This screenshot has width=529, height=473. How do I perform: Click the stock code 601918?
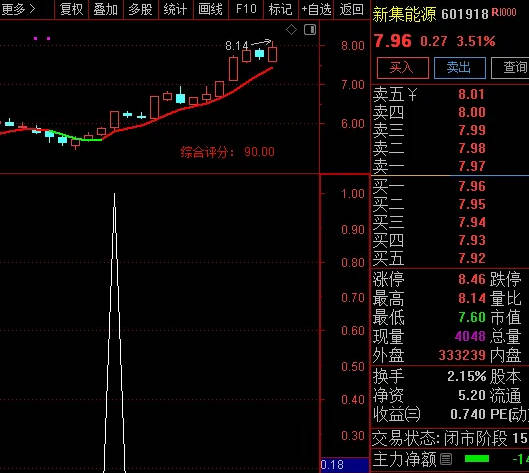tap(465, 14)
